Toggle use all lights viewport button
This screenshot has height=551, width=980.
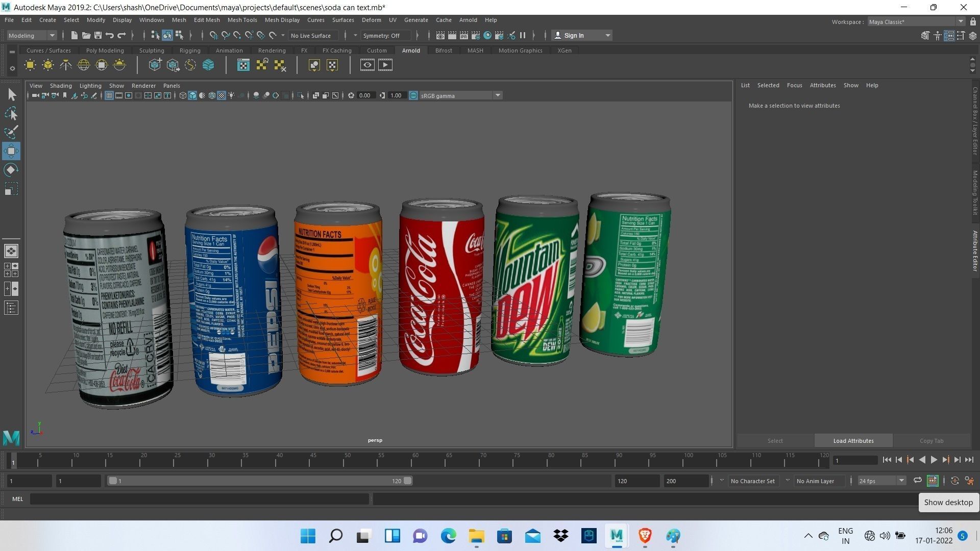(232, 95)
